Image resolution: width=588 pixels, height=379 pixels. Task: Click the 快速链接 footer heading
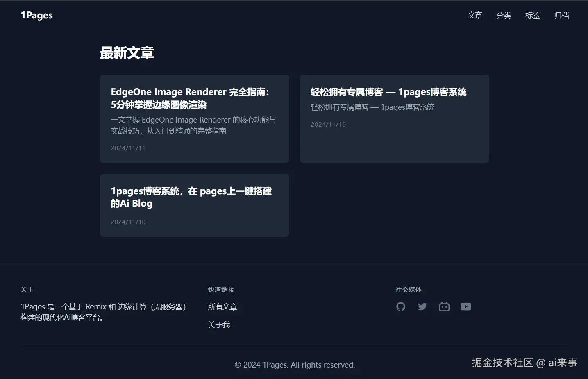221,290
